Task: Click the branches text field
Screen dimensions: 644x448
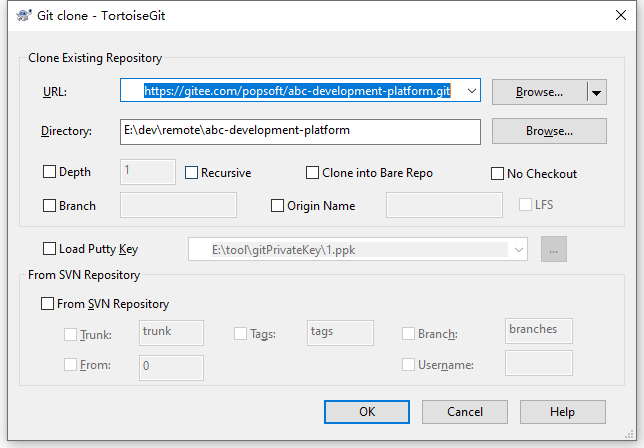Action: 538,331
